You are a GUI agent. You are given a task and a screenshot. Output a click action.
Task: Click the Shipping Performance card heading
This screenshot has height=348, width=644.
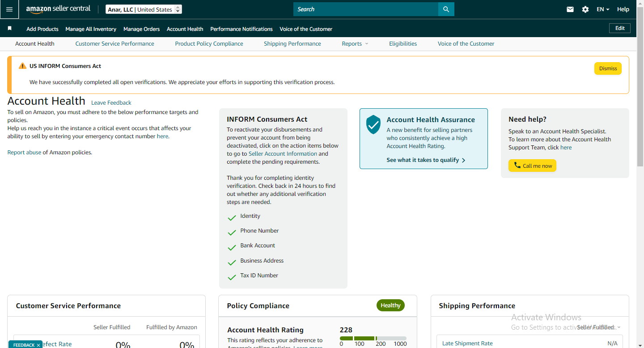click(x=477, y=306)
